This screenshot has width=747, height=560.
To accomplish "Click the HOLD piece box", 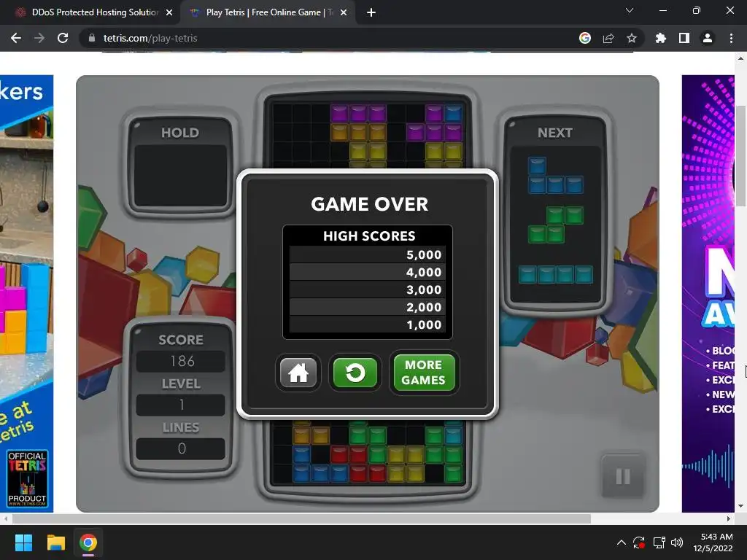I will point(181,176).
